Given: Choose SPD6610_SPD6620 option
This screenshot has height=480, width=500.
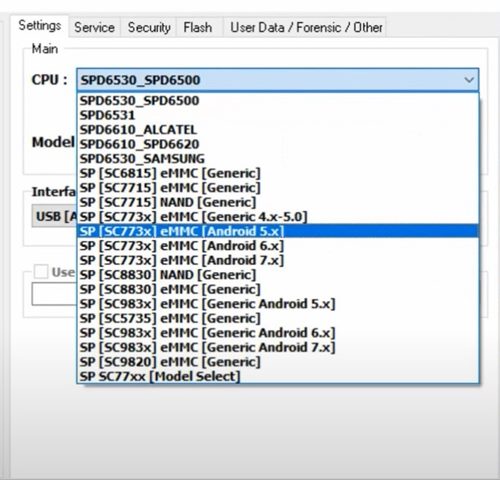Looking at the screenshot, I should [278, 144].
